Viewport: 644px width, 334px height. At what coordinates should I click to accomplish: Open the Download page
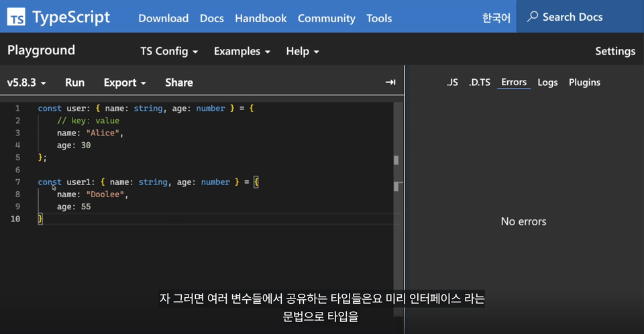click(x=164, y=18)
